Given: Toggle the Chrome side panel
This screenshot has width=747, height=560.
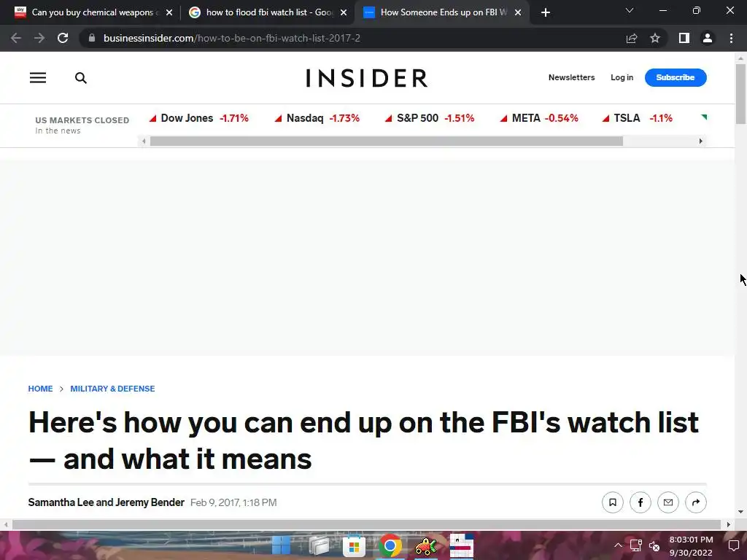Looking at the screenshot, I should click(684, 38).
